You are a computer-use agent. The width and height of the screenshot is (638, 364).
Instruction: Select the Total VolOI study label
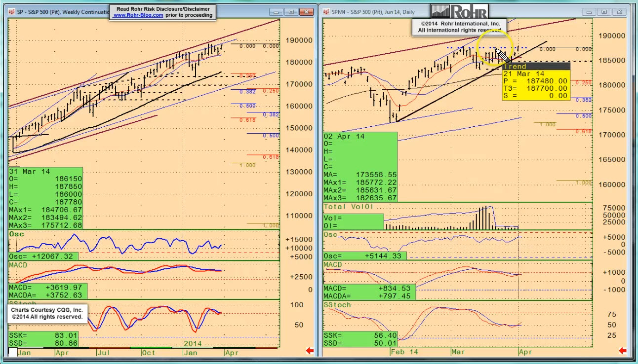tap(349, 207)
